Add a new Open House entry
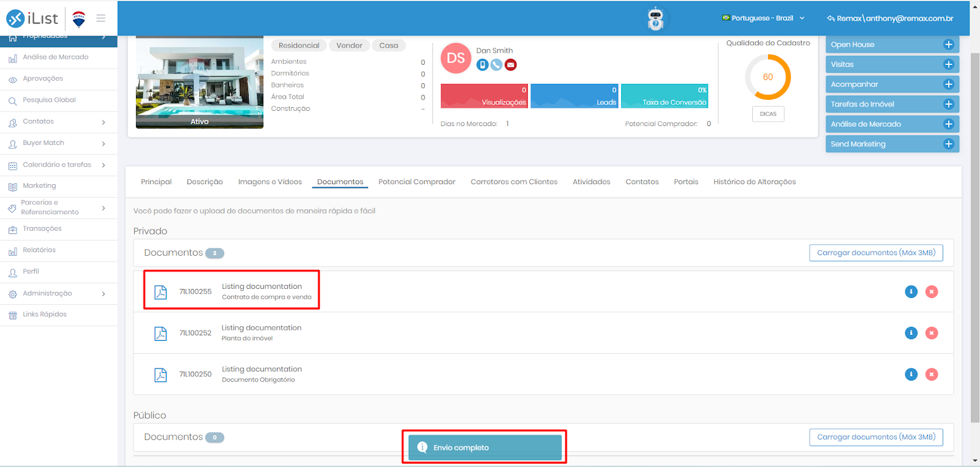980x467 pixels. [x=949, y=45]
